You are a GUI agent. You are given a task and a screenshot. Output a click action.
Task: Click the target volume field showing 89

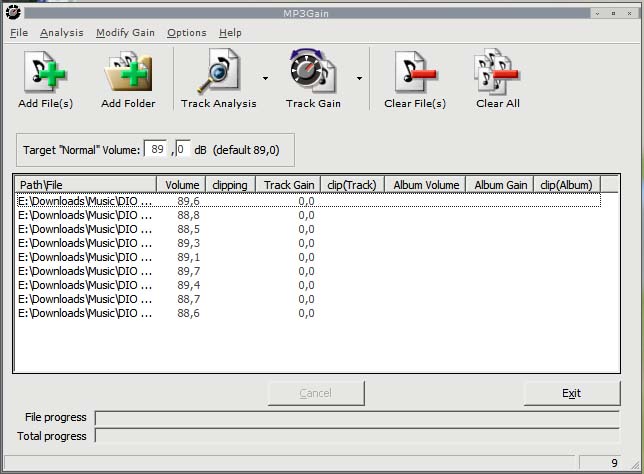click(157, 149)
